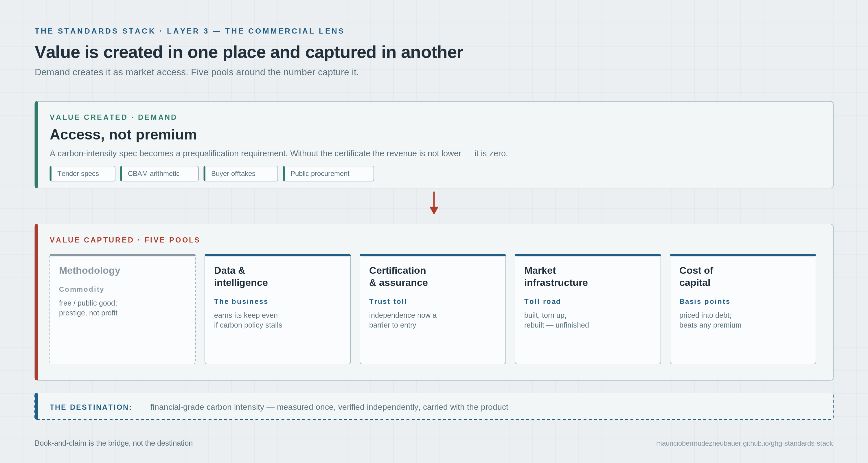Screen dimensions: 868x463
Task: Open the ghg-standards-stack GitHub URL
Action: click(744, 443)
